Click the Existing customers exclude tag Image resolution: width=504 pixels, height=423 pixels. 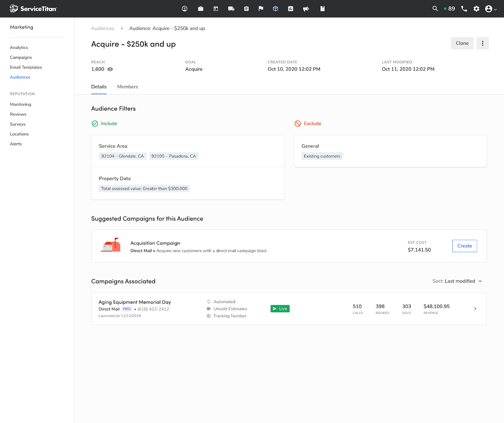pyautogui.click(x=322, y=156)
